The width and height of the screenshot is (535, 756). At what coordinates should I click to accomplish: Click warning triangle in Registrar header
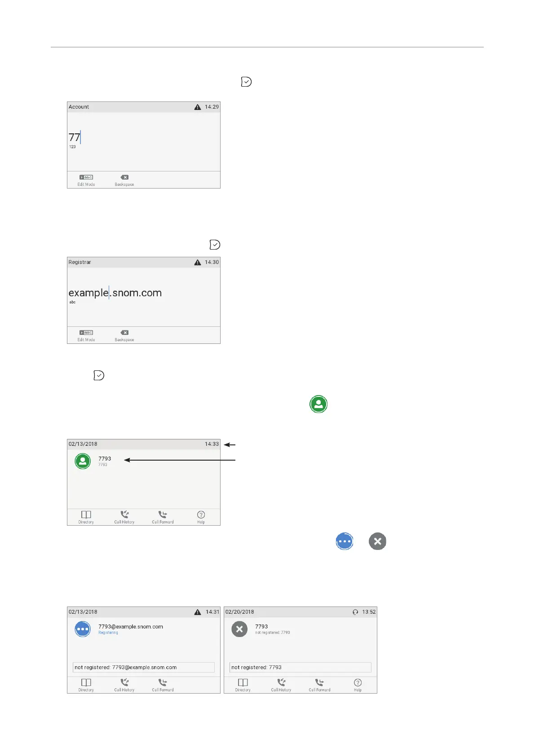198,262
